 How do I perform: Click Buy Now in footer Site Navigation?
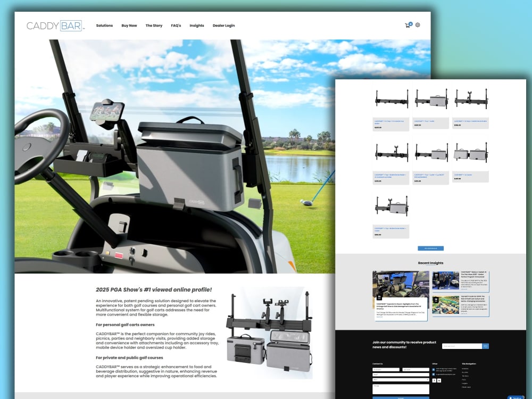[465, 372]
